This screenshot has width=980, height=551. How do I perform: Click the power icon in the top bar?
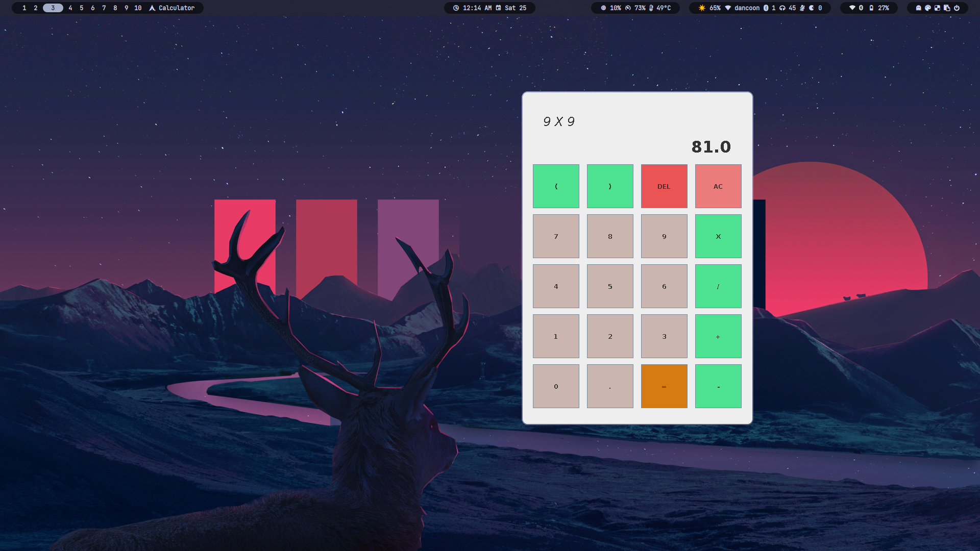957,8
